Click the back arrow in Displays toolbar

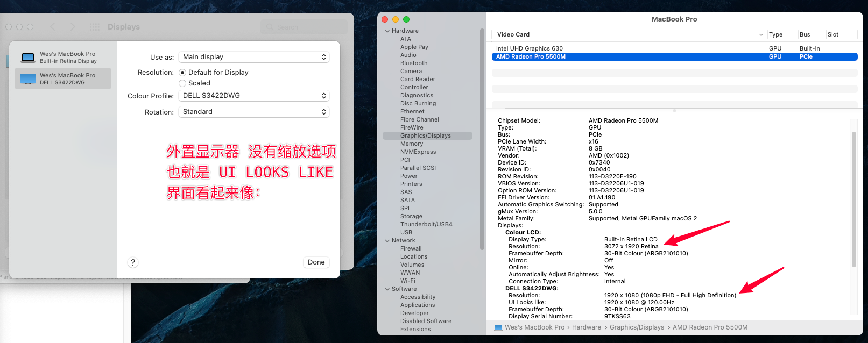click(x=53, y=27)
